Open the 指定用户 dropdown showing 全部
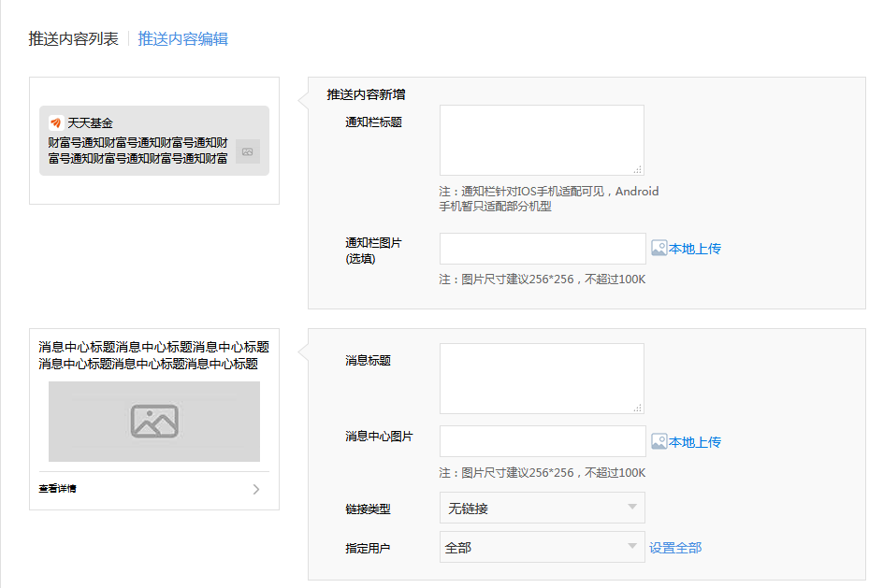This screenshot has width=883, height=588. [x=543, y=547]
